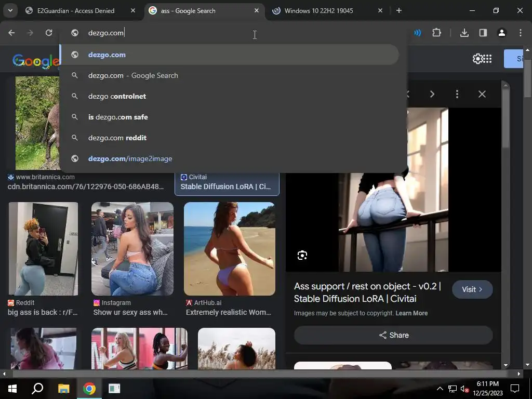Click the Share button in preview panel
532x399 pixels.
(393, 335)
